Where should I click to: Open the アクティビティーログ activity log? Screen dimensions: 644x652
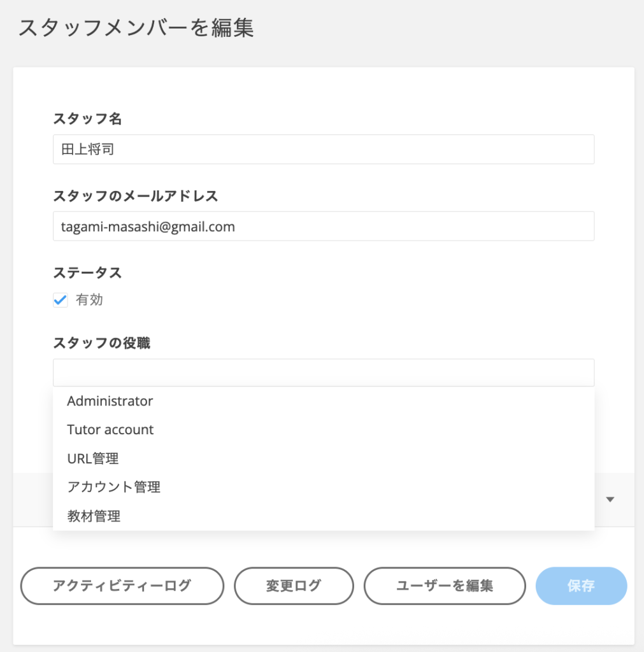tap(122, 586)
